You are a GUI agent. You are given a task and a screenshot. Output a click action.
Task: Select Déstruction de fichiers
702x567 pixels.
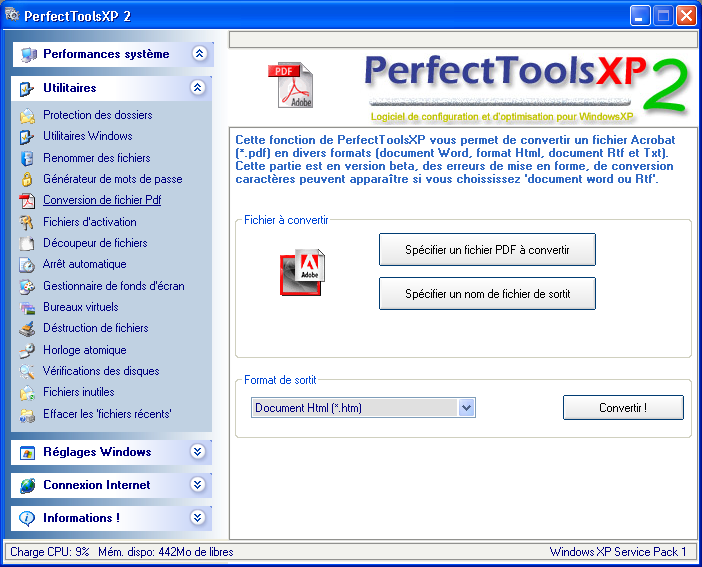coord(96,328)
